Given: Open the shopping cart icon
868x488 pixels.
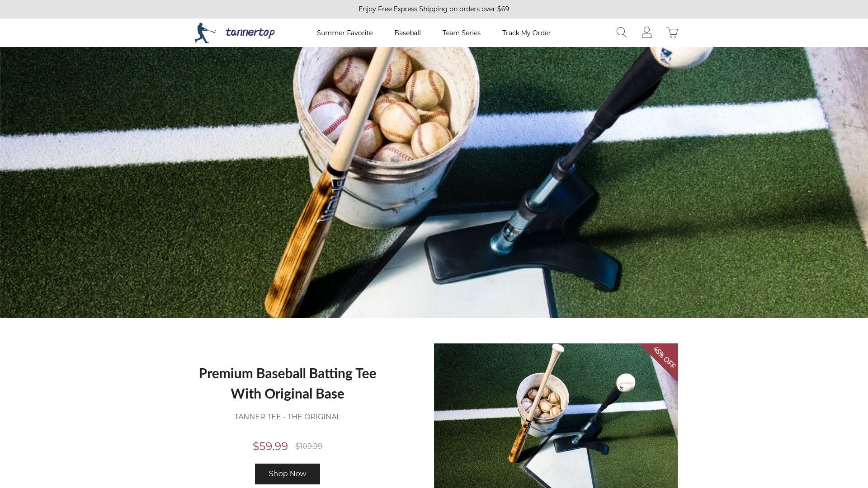Looking at the screenshot, I should tap(672, 33).
